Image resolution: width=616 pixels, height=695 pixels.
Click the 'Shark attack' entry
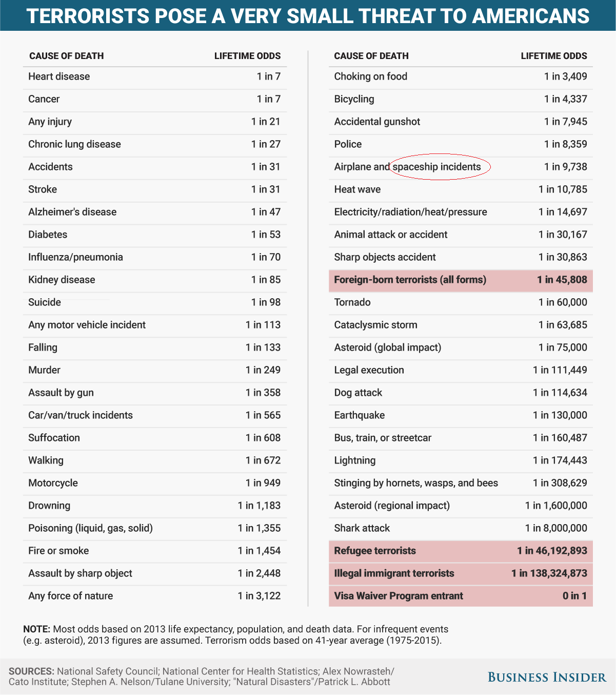(x=362, y=528)
